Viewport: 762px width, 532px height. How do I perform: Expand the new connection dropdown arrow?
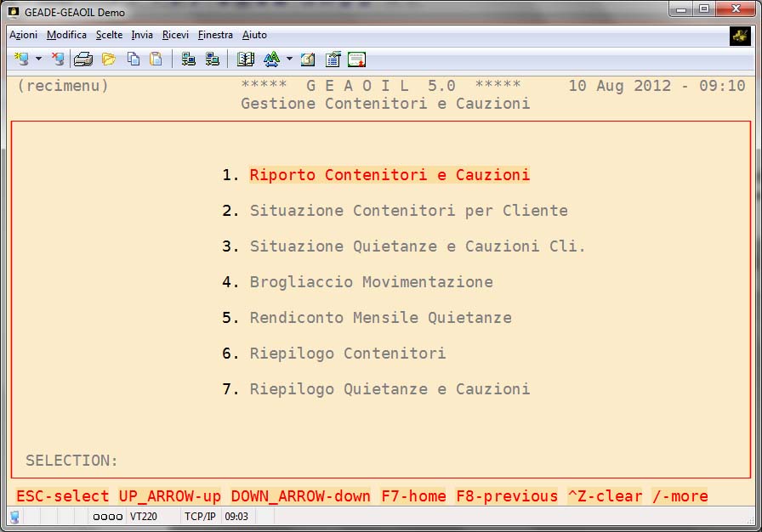point(38,59)
